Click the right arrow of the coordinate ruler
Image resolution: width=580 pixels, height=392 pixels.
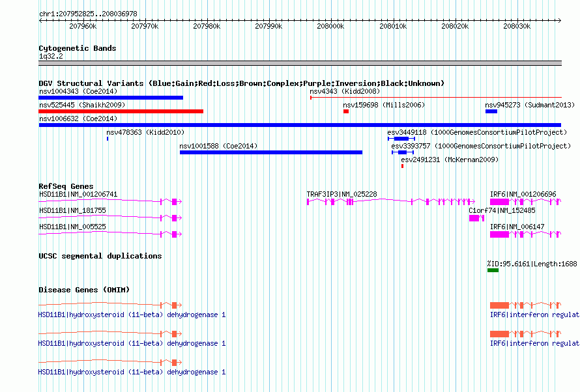tap(560, 20)
